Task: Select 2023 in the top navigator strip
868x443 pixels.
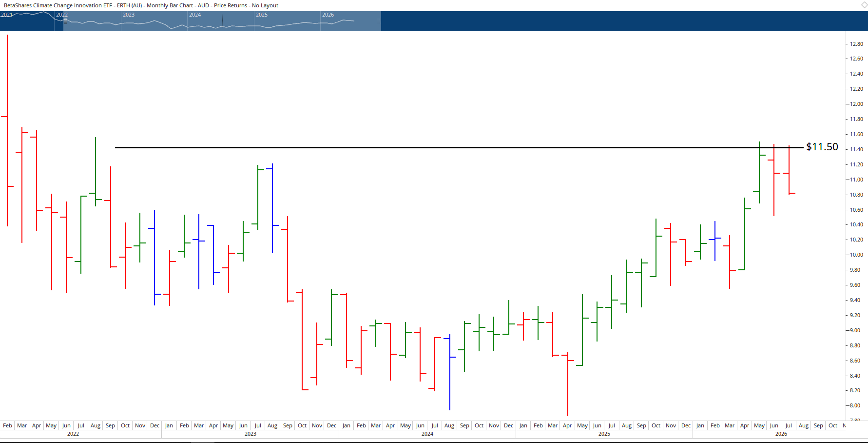Action: [x=129, y=15]
